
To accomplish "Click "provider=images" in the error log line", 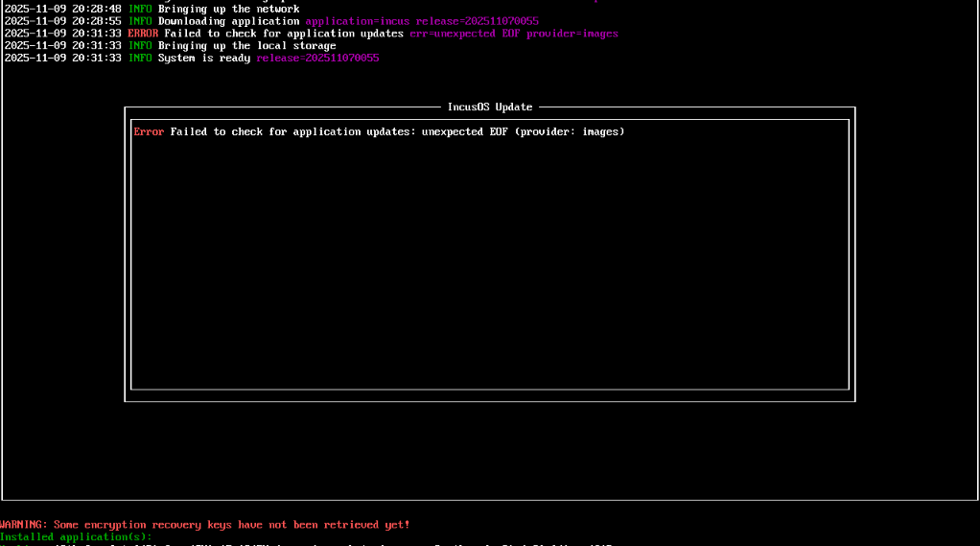I will [x=572, y=34].
